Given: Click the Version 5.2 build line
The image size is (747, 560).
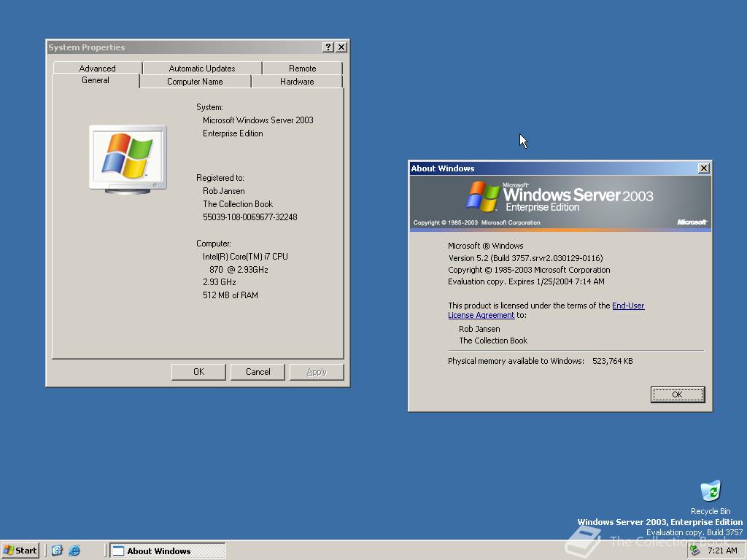Looking at the screenshot, I should coord(526,258).
